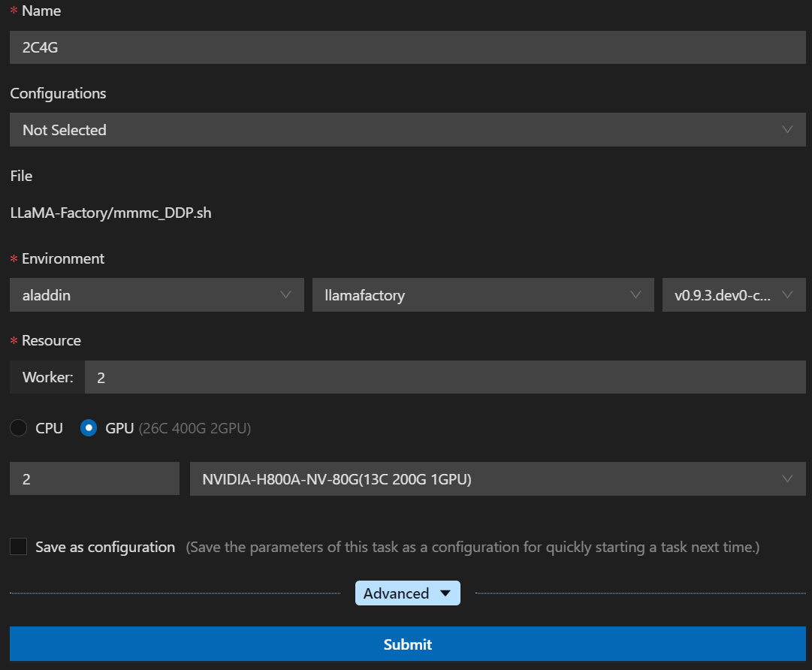
Task: Select the CPU radio button
Action: point(19,428)
